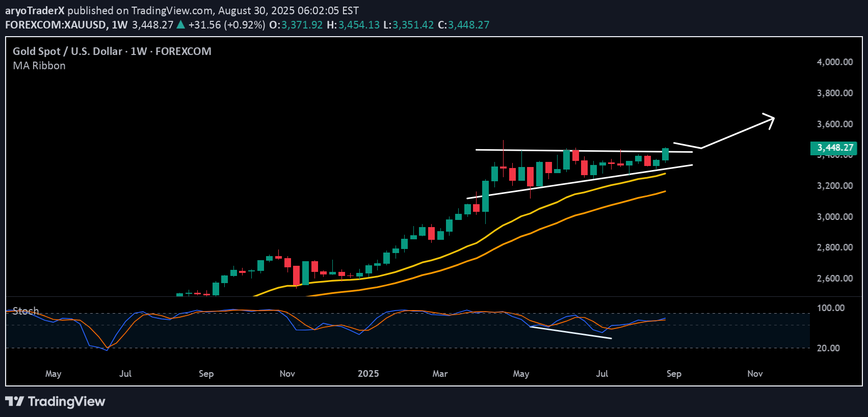This screenshot has height=417, width=868.
Task: Select the 2025 time axis marker
Action: pos(368,374)
